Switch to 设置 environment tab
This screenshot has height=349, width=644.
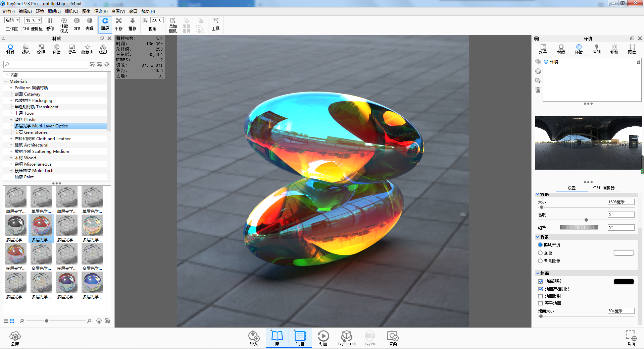tap(572, 188)
